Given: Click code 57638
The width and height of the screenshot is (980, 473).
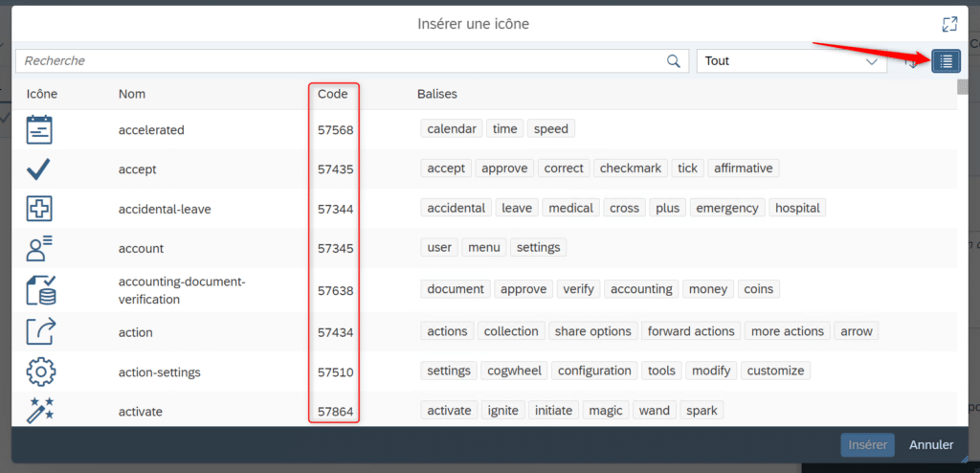Looking at the screenshot, I should tap(336, 291).
